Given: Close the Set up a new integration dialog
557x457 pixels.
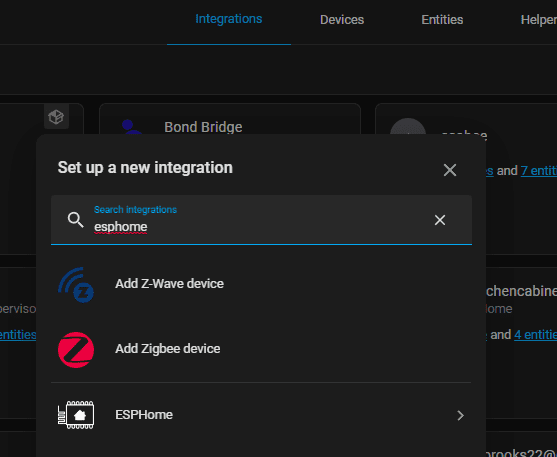Looking at the screenshot, I should point(450,170).
